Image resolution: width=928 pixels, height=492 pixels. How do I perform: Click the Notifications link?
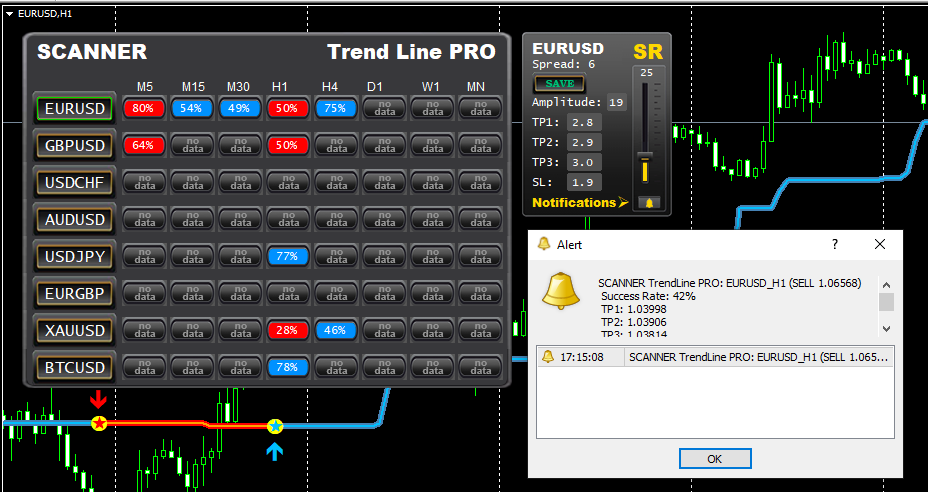[580, 202]
